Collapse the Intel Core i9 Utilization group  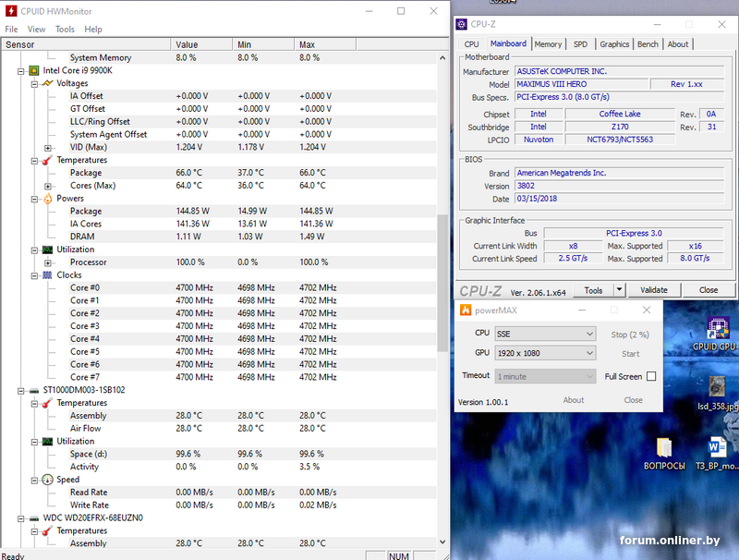pos(34,250)
